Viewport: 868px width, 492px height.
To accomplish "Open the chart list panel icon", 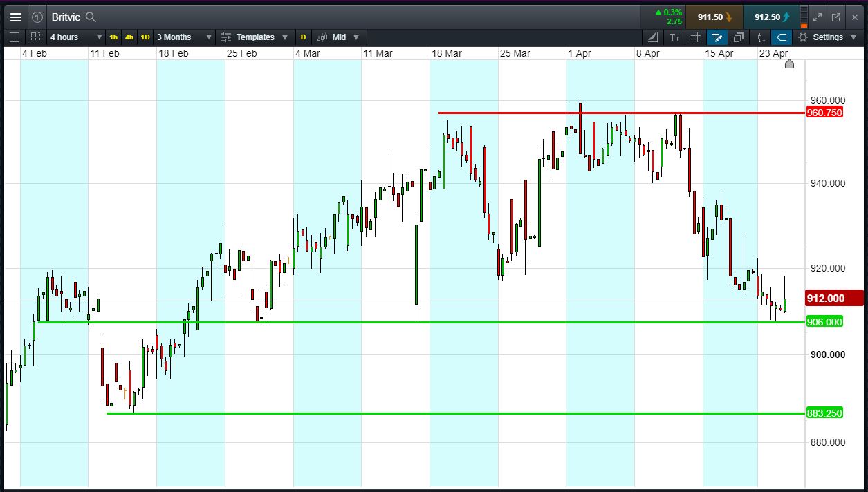I will coord(15,37).
